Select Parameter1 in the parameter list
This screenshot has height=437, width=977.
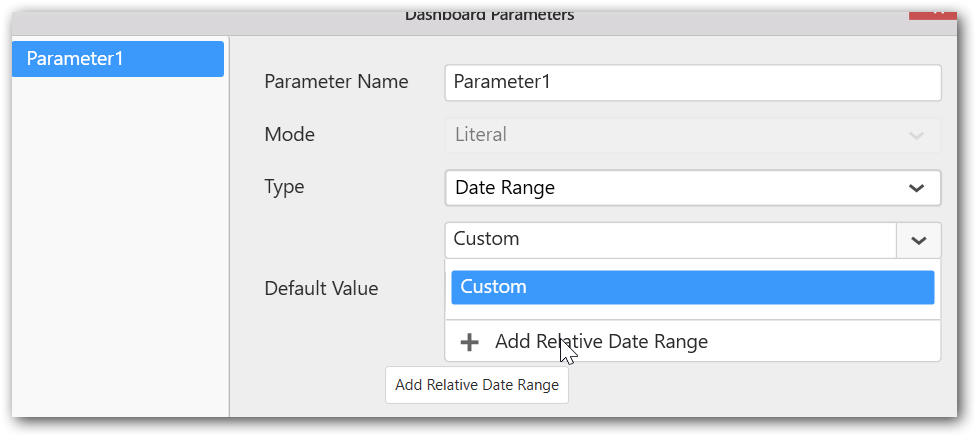pos(118,59)
